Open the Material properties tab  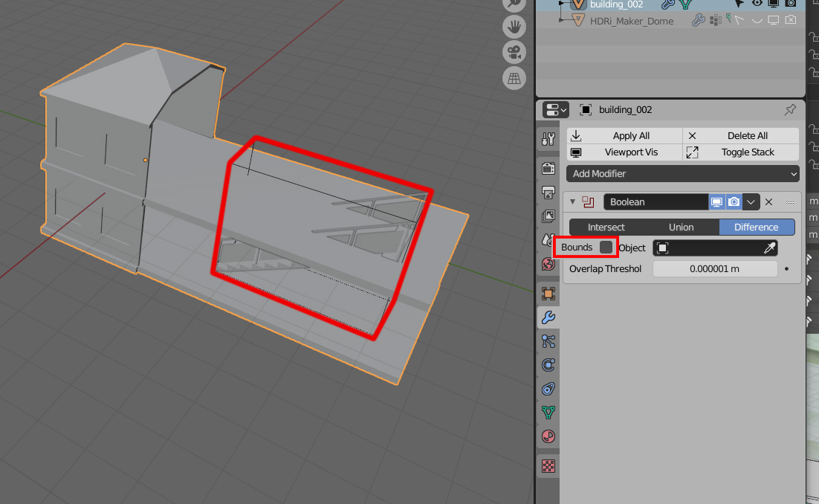click(548, 436)
